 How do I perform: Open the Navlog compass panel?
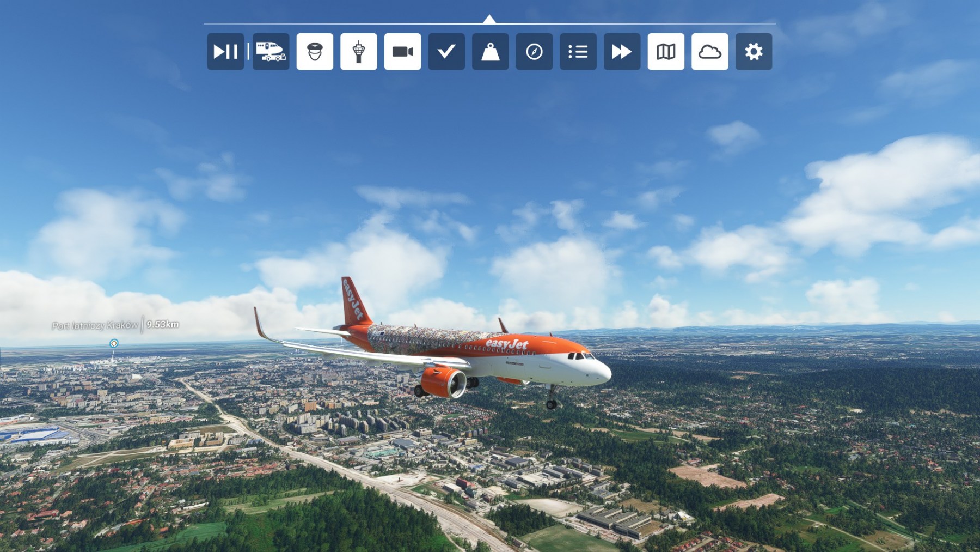pyautogui.click(x=534, y=52)
